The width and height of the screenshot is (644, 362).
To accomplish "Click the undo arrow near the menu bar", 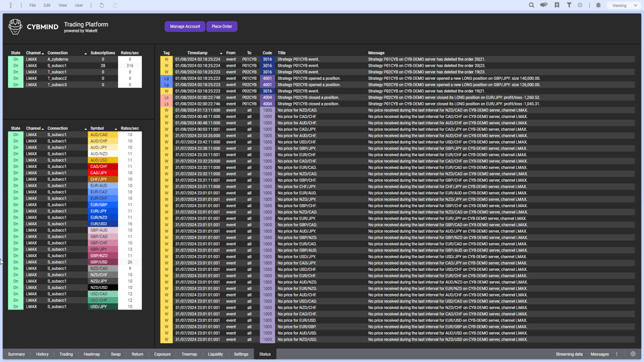I will (100, 5).
